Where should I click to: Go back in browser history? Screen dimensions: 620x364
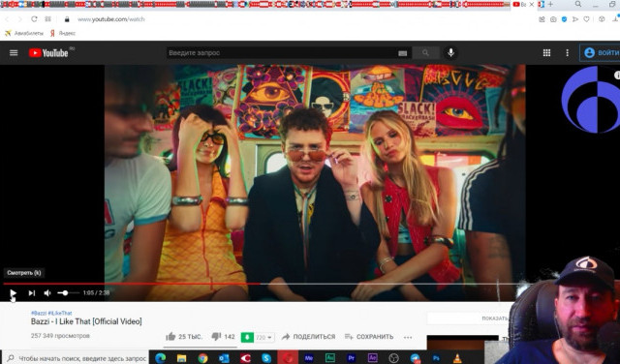(x=7, y=19)
